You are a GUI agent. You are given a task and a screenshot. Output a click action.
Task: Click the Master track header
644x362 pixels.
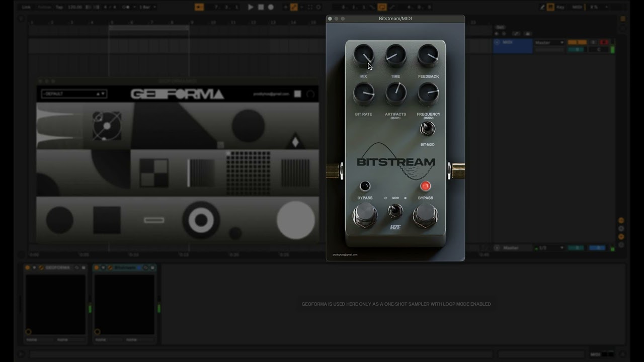coord(513,248)
